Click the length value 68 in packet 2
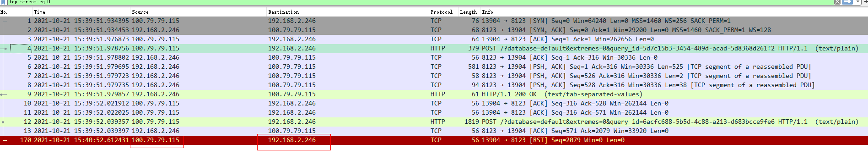The height and width of the screenshot is (166, 868). [x=475, y=30]
